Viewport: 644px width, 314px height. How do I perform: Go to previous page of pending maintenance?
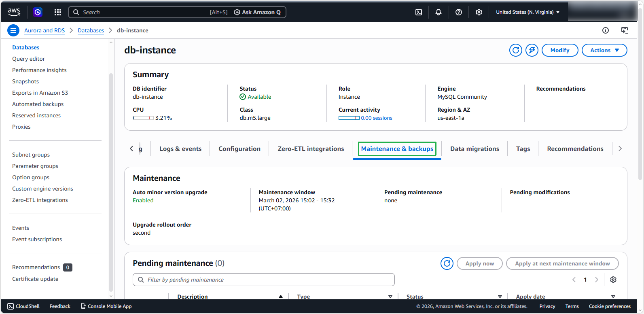pos(574,280)
